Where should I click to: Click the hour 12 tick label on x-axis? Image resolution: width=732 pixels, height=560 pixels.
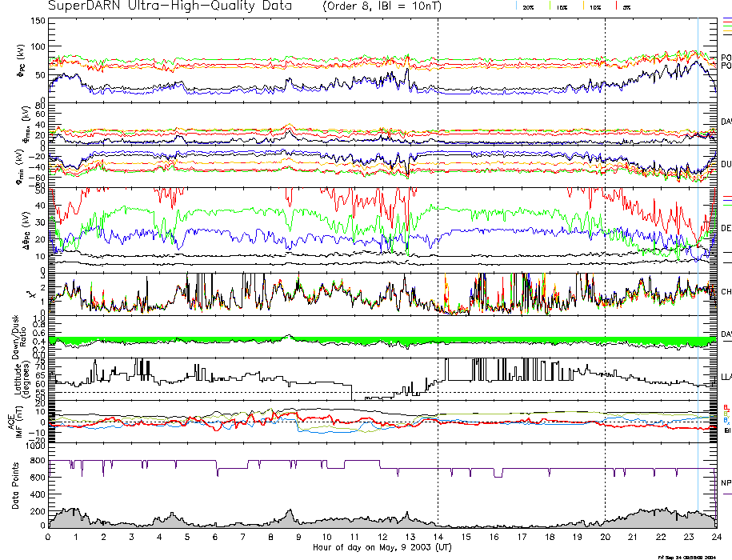pyautogui.click(x=382, y=536)
